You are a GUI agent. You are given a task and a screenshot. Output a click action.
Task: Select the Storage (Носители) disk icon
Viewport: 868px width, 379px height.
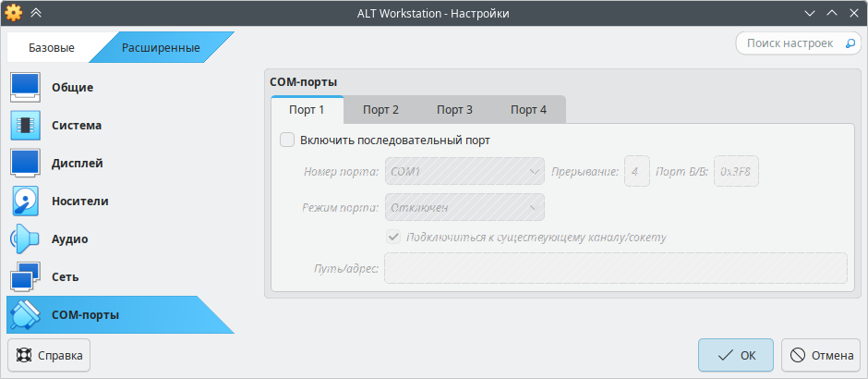pyautogui.click(x=25, y=202)
